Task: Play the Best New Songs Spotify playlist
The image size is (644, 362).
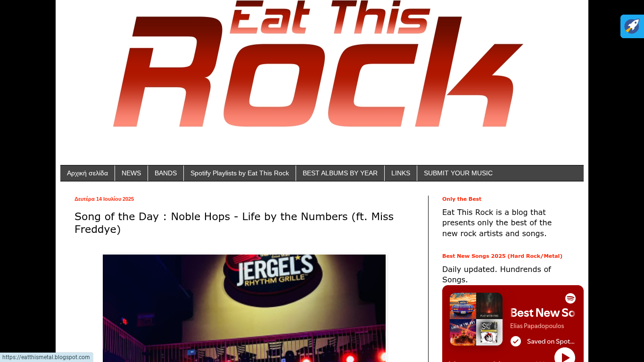Action: pyautogui.click(x=565, y=357)
